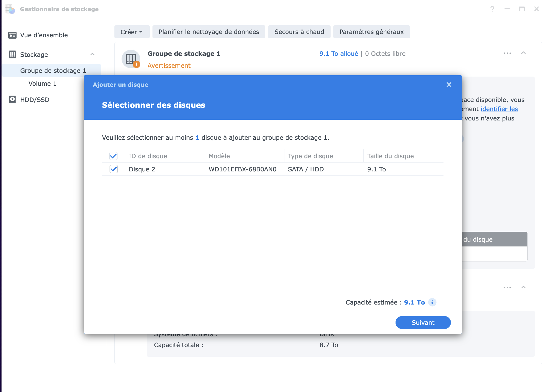This screenshot has width=547, height=392.
Task: Click the HDD/SSD drive icon
Action: [12, 99]
